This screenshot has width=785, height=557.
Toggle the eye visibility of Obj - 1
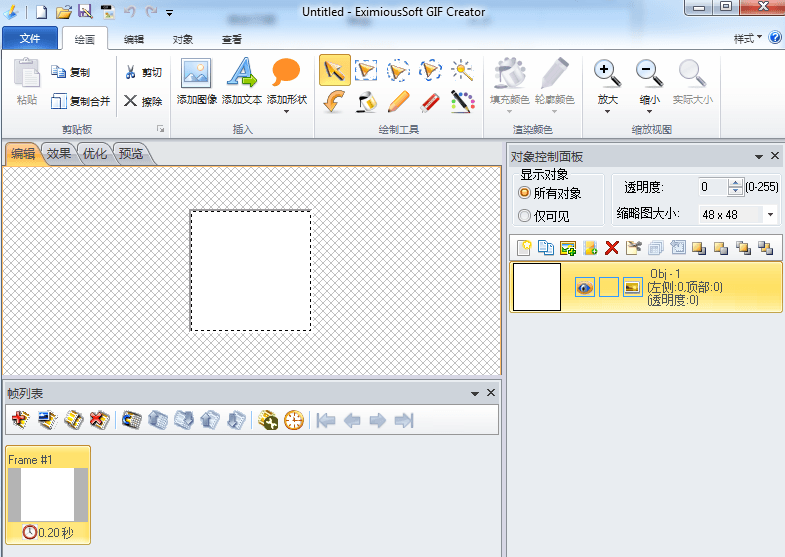[x=585, y=288]
